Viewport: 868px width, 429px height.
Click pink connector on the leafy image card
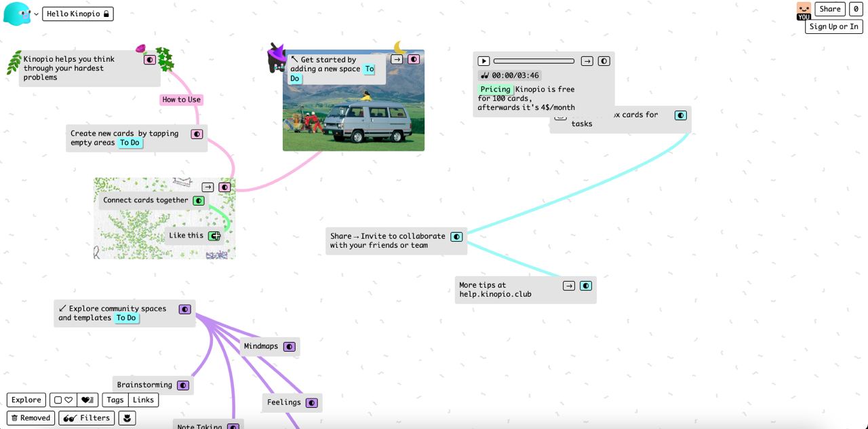coord(224,187)
